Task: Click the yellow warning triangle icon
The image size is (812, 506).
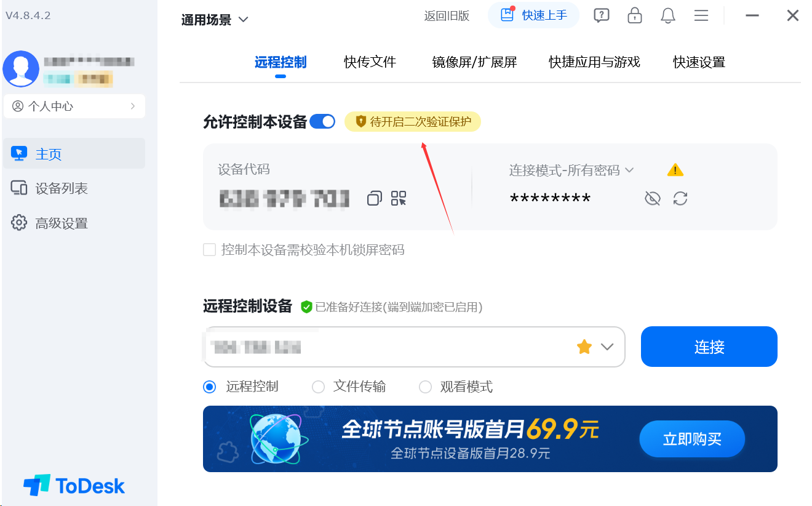Action: (x=675, y=170)
